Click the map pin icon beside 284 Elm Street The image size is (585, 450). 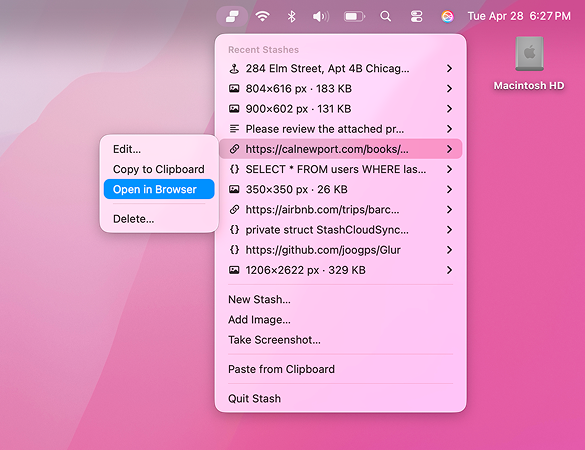[x=234, y=68]
